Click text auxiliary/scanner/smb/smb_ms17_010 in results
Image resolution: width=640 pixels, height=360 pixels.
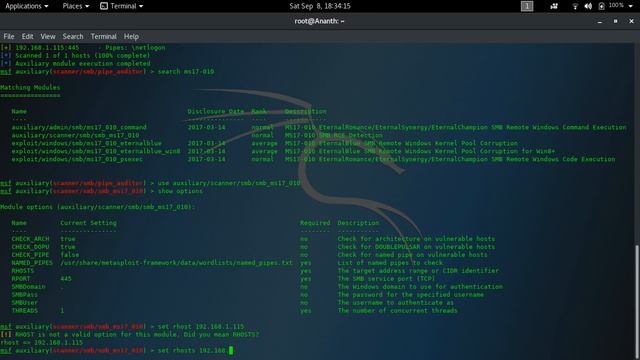75,135
